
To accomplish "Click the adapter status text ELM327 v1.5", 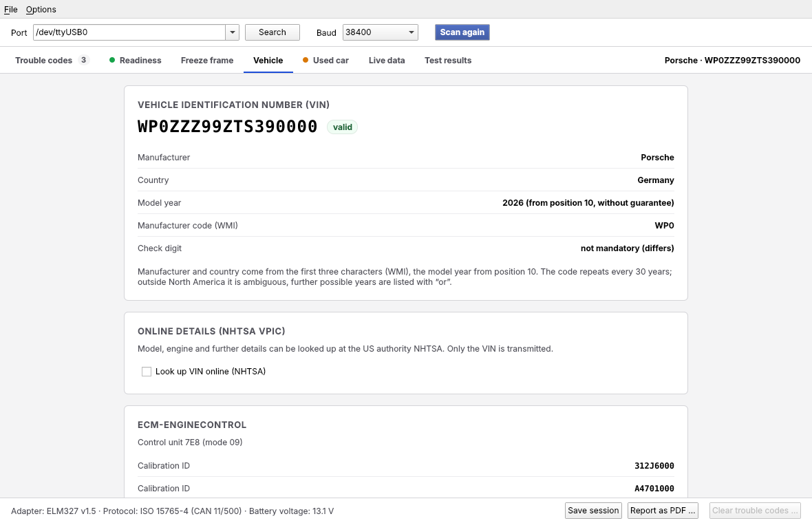I will [x=54, y=511].
